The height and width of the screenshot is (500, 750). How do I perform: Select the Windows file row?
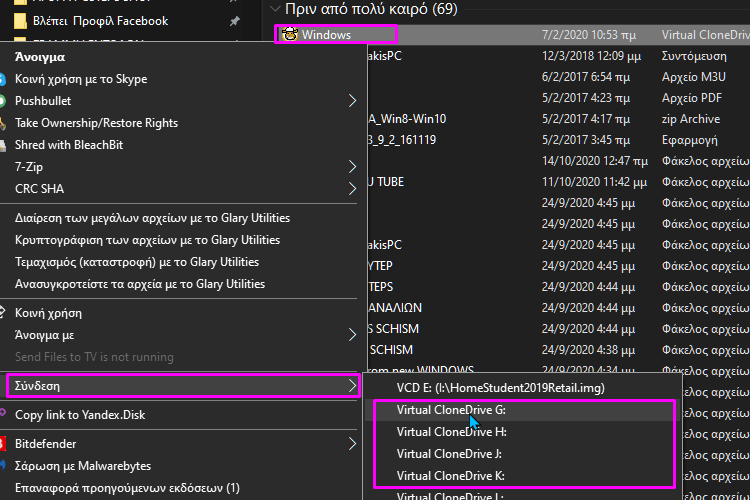click(513, 35)
